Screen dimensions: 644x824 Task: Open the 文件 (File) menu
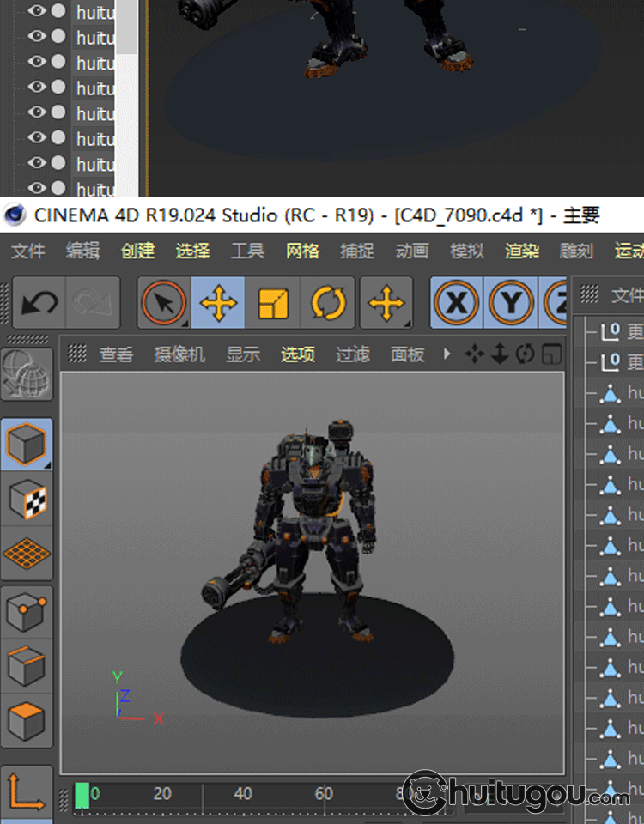coord(27,251)
